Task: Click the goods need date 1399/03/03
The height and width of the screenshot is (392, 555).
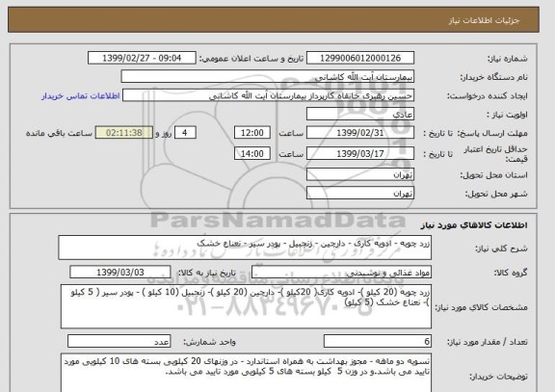Action: (x=120, y=273)
